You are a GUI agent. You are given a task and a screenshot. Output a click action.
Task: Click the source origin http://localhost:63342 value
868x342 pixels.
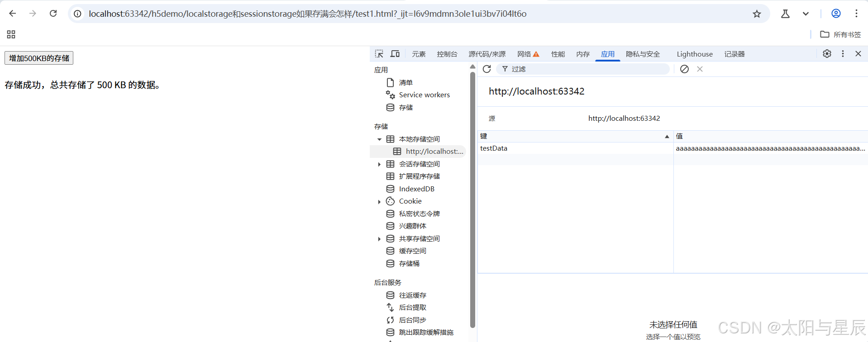pos(624,119)
